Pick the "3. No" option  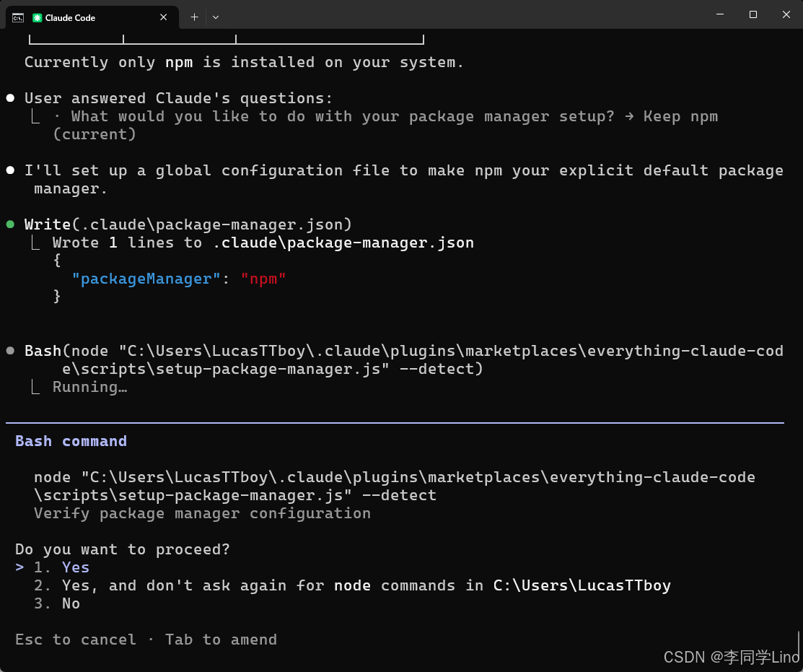(71, 603)
